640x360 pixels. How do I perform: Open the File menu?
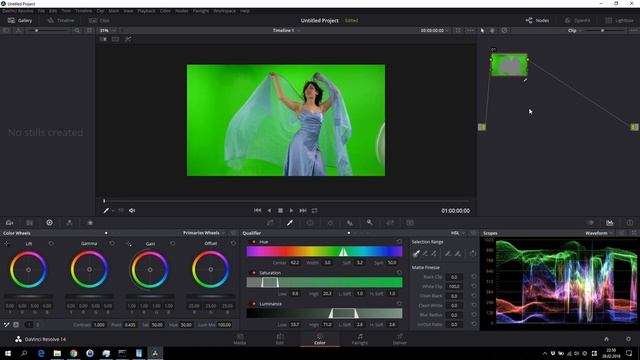(x=41, y=11)
